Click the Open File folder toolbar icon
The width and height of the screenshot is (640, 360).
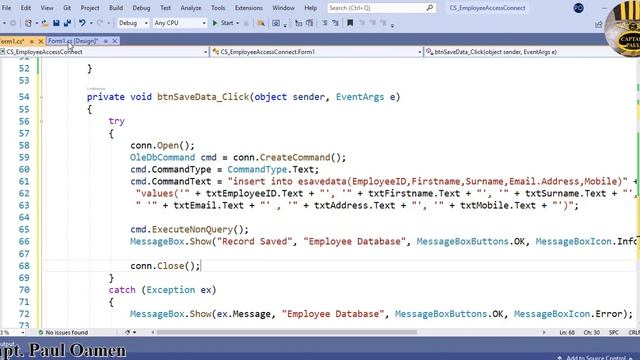click(45, 23)
